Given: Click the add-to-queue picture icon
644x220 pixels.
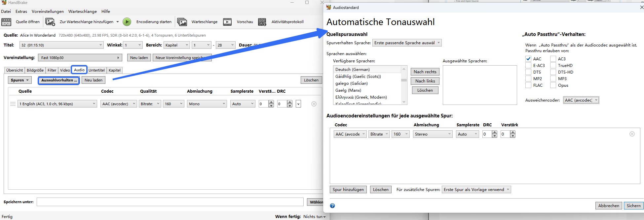Looking at the screenshot, I should pyautogui.click(x=50, y=22).
